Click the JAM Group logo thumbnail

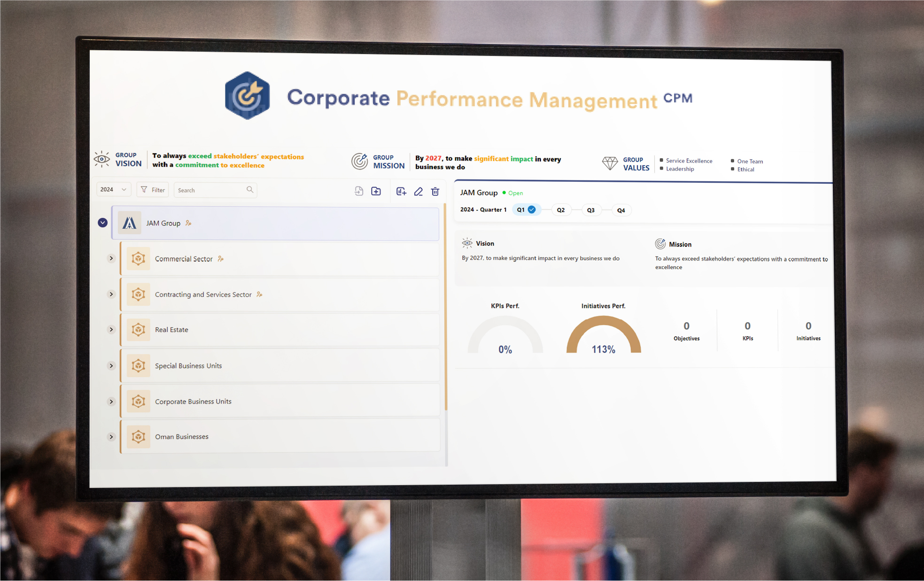(x=129, y=223)
